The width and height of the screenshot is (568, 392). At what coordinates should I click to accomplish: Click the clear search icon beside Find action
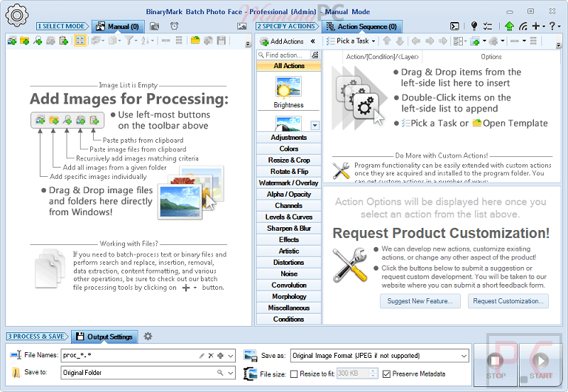pos(315,55)
